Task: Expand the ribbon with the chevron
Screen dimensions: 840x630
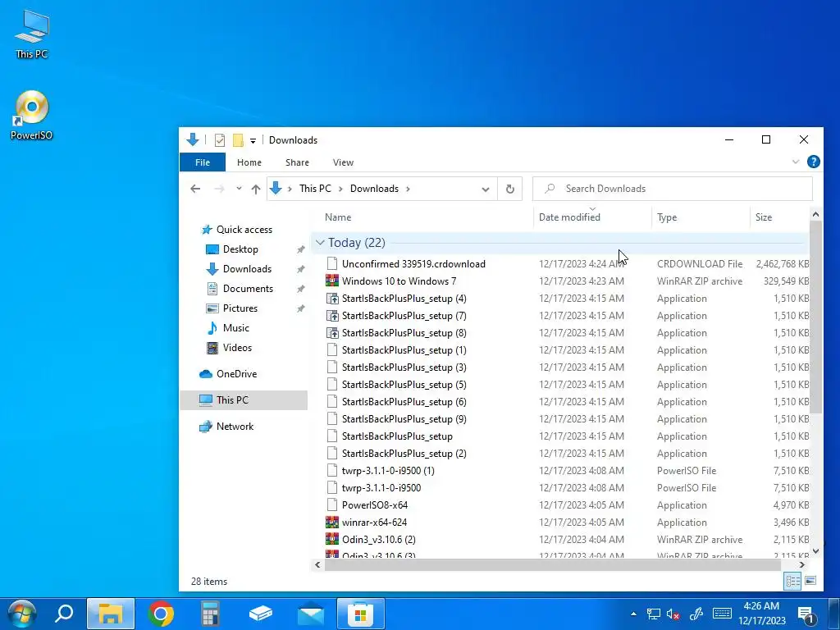Action: [x=796, y=162]
